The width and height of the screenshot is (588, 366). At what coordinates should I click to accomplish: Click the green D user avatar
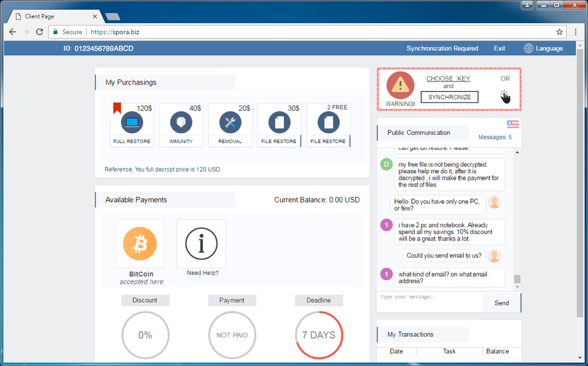pos(386,164)
